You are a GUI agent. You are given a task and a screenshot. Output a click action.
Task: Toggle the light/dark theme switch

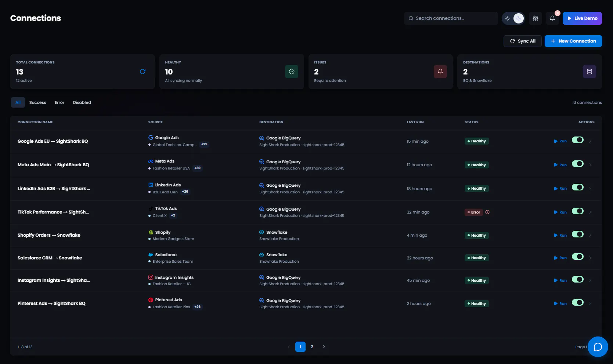tap(513, 18)
